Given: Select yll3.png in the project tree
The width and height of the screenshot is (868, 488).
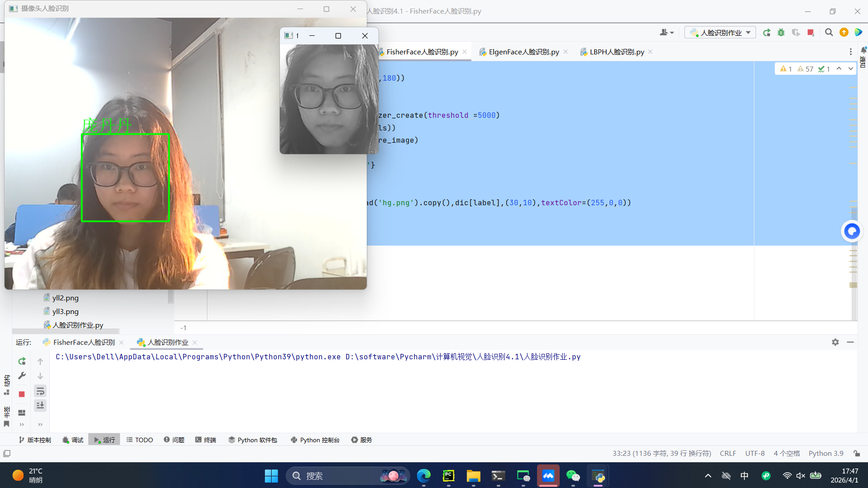Looking at the screenshot, I should coord(65,311).
